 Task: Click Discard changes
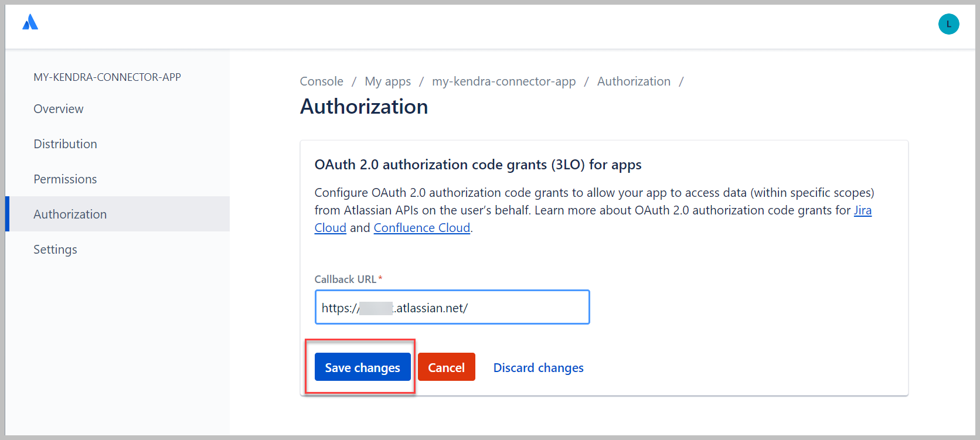click(x=539, y=368)
